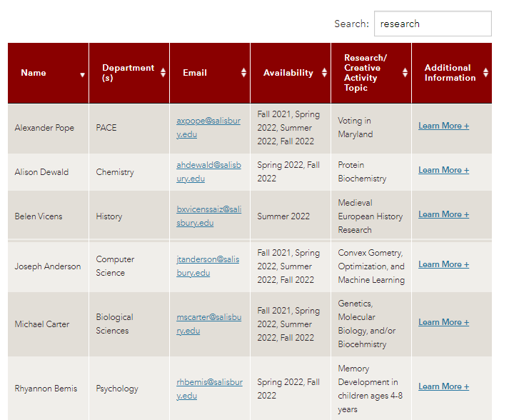Open Learn More for Joseph Anderson
Image resolution: width=509 pixels, height=420 pixels.
coord(443,264)
